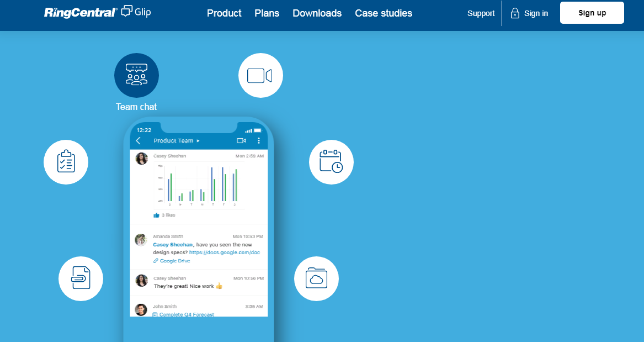Open Case studies

384,13
